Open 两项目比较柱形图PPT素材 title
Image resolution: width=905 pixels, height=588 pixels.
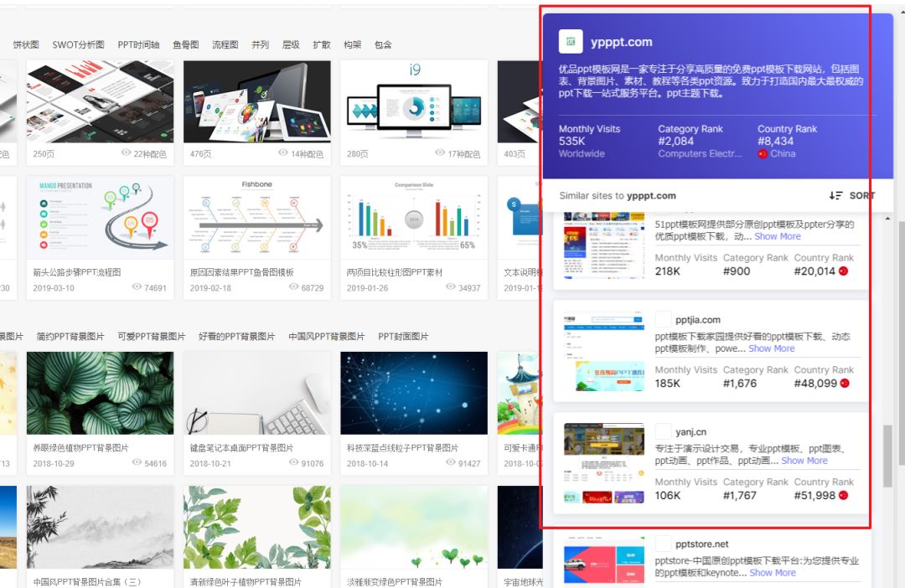(395, 272)
